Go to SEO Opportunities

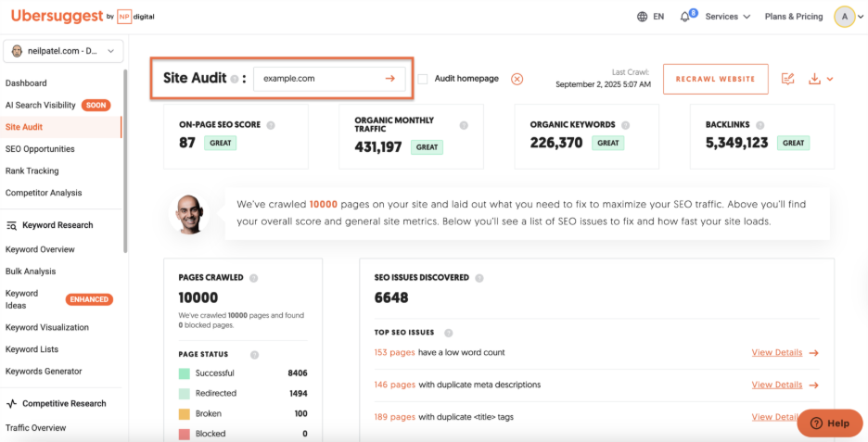point(40,149)
